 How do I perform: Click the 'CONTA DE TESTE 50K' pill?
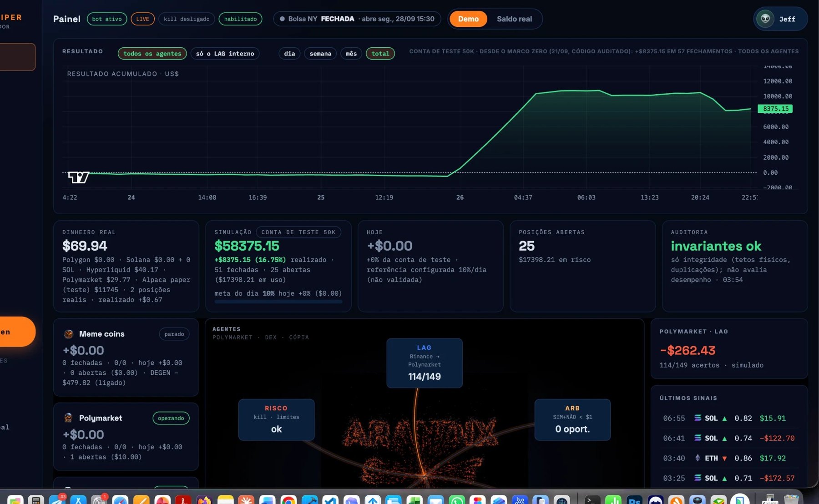[298, 232]
